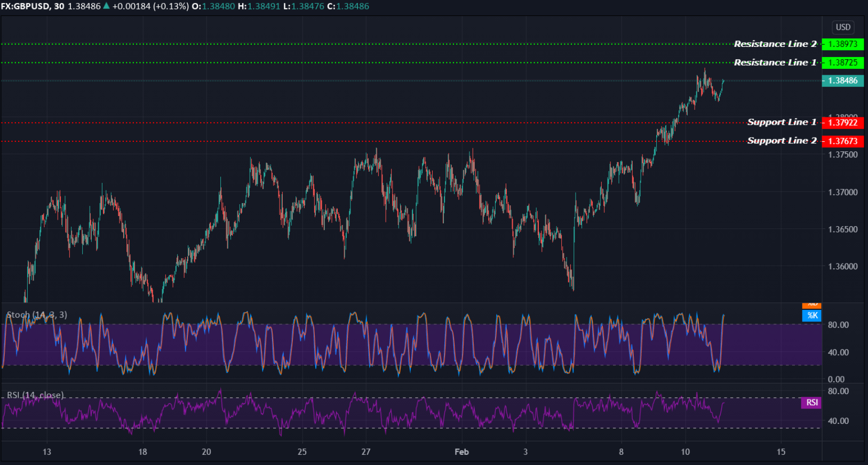This screenshot has width=868, height=465.
Task: Click the purple RSI value label
Action: pos(811,403)
